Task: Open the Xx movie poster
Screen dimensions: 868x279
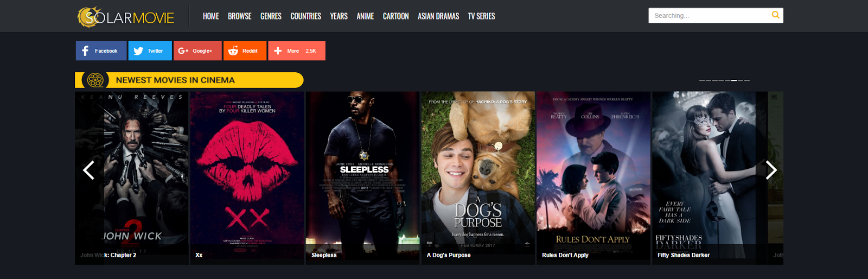Action: tap(247, 178)
